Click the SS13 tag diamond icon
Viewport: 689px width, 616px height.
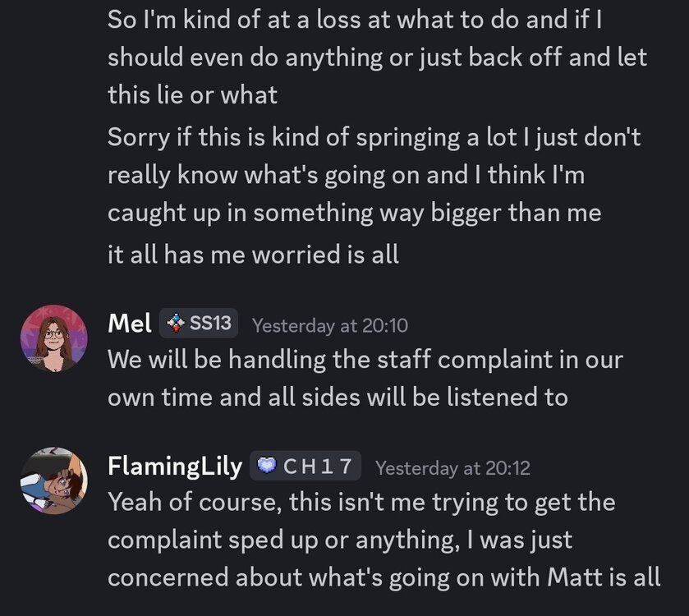175,324
